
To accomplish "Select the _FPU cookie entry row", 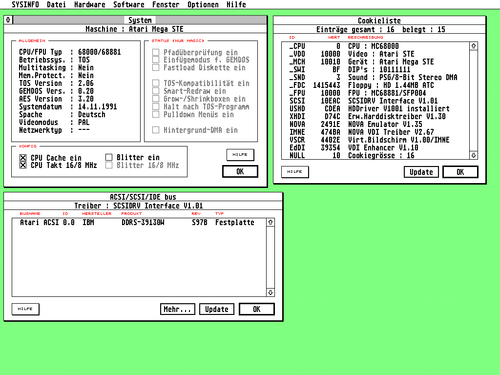I will (x=376, y=93).
